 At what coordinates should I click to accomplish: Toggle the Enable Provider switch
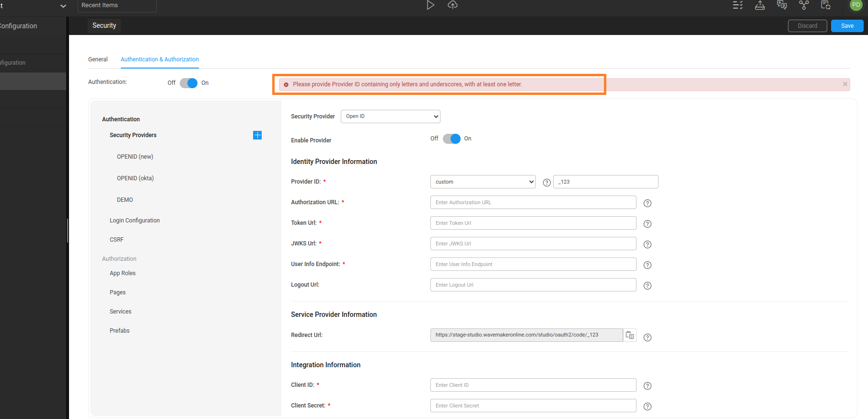pyautogui.click(x=451, y=139)
